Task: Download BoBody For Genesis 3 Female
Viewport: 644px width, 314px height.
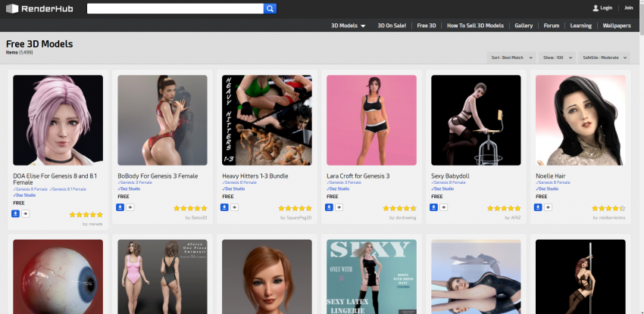Action: click(120, 207)
